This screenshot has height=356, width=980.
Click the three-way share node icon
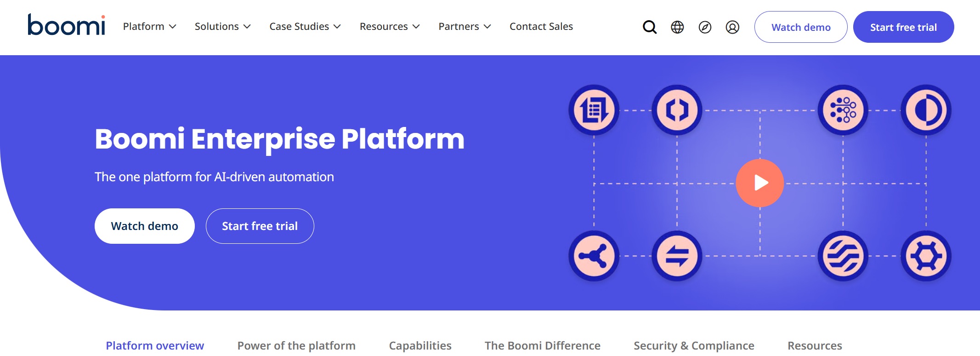pos(594,256)
